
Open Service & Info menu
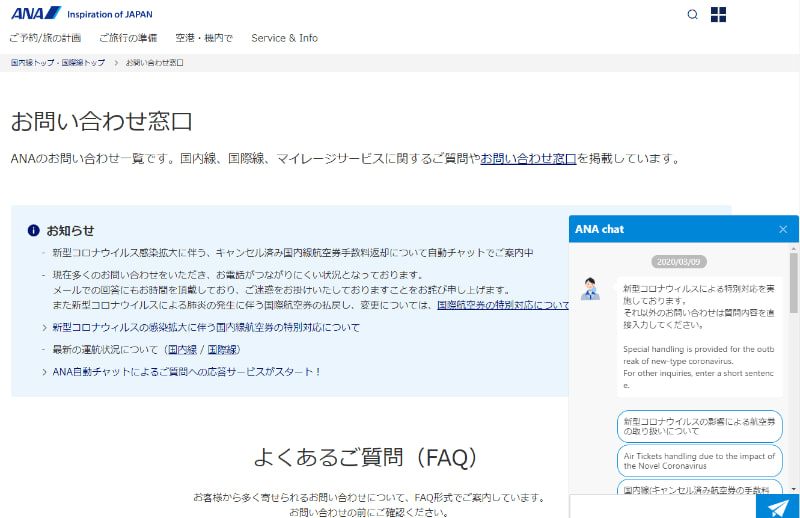coord(284,38)
